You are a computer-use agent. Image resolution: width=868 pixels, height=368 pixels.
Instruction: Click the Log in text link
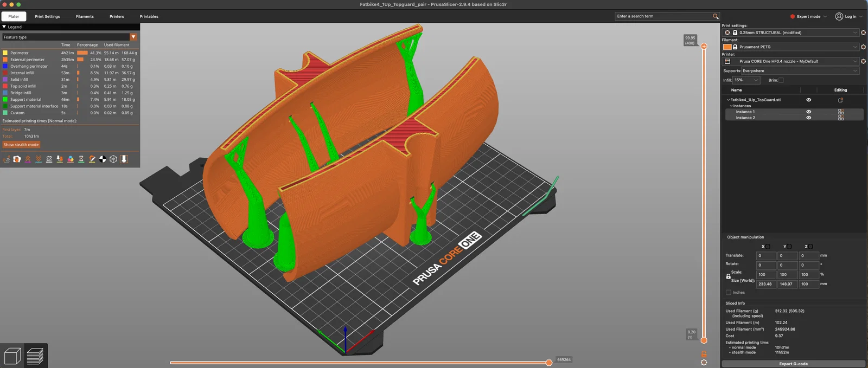pos(851,16)
